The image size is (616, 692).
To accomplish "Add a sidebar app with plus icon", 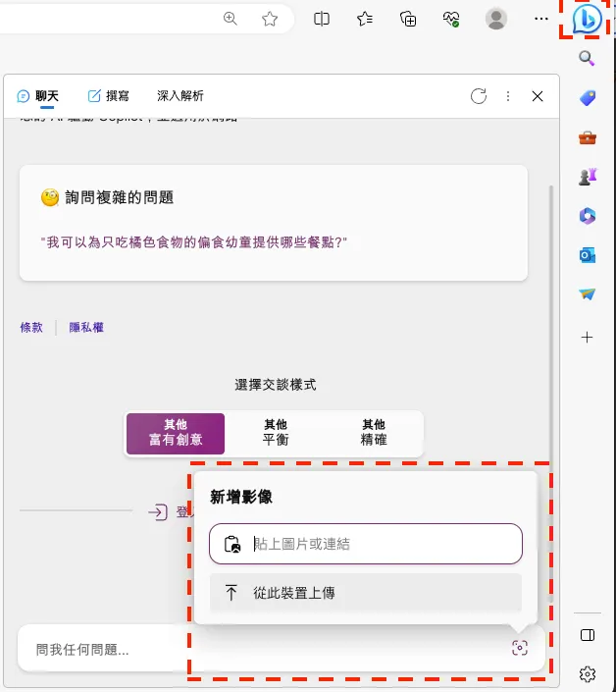I will [x=587, y=338].
